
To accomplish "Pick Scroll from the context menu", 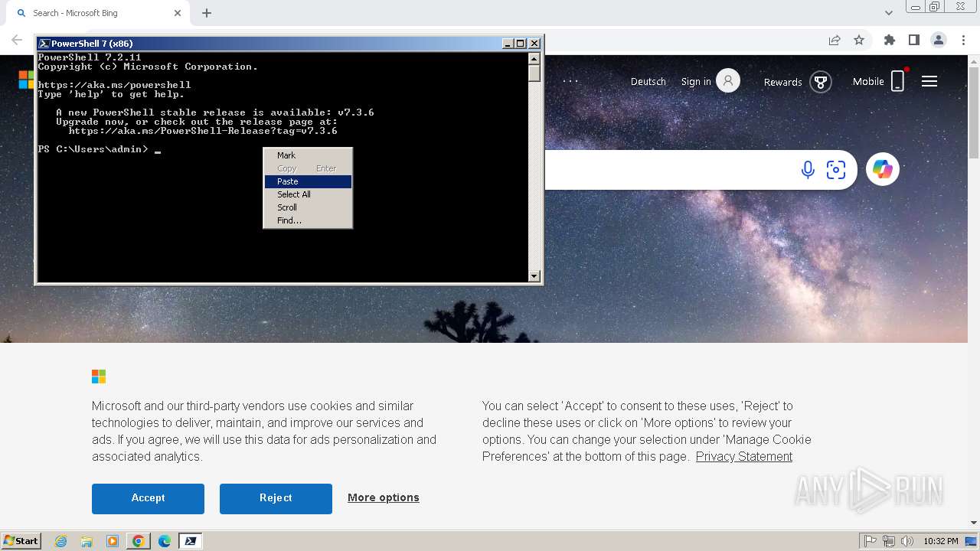I will 308,207.
